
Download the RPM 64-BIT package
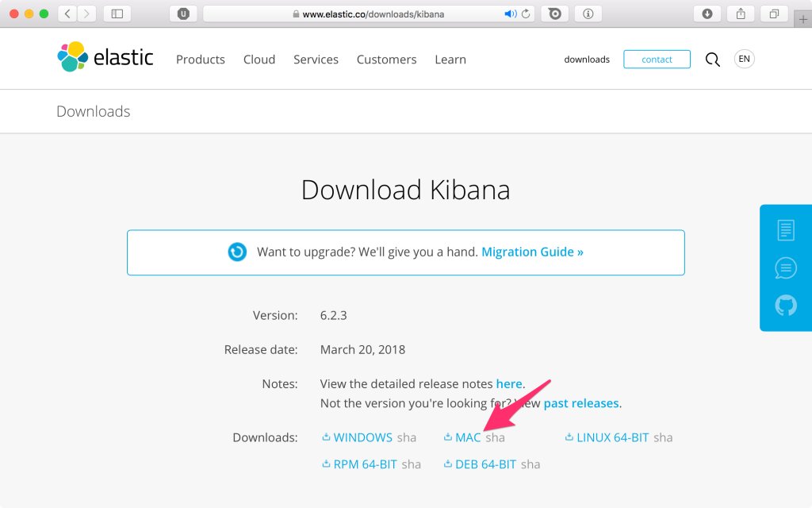(x=365, y=464)
